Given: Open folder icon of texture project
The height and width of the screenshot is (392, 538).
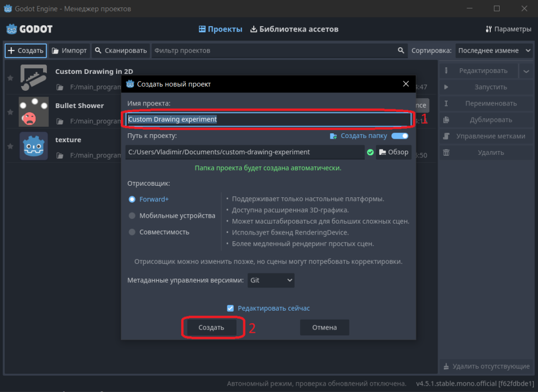Looking at the screenshot, I should tap(60, 155).
